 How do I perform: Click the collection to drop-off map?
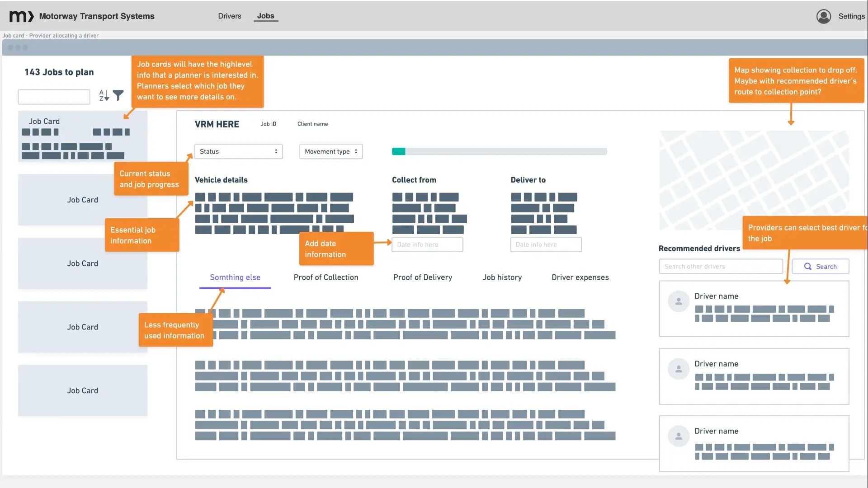754,180
